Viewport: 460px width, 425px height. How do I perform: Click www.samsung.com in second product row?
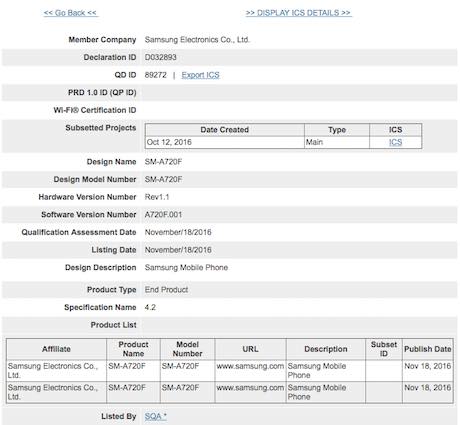tap(250, 388)
